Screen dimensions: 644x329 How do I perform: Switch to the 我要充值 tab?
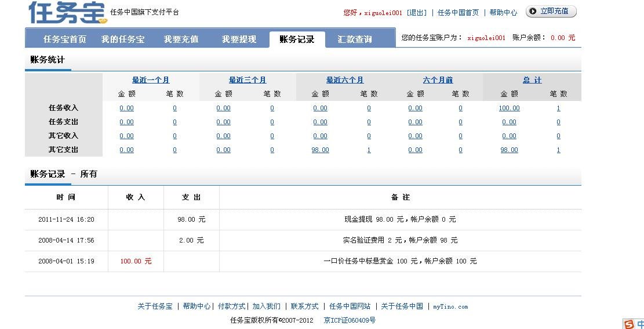[181, 39]
